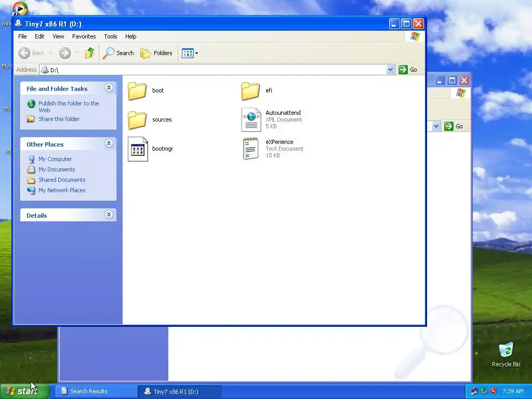The height and width of the screenshot is (399, 532).
Task: Open the Views dropdown button
Action: pos(190,53)
